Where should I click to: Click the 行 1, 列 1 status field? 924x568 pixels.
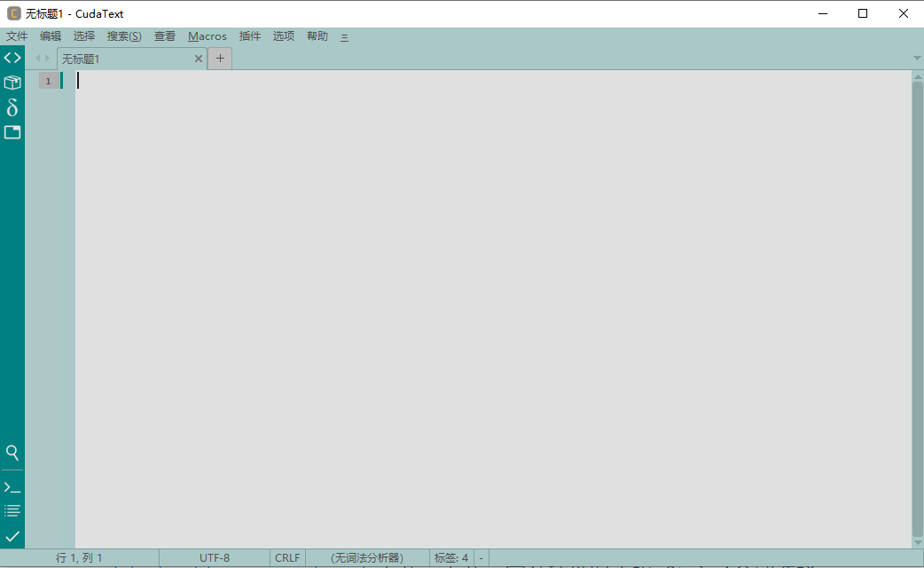(x=80, y=558)
